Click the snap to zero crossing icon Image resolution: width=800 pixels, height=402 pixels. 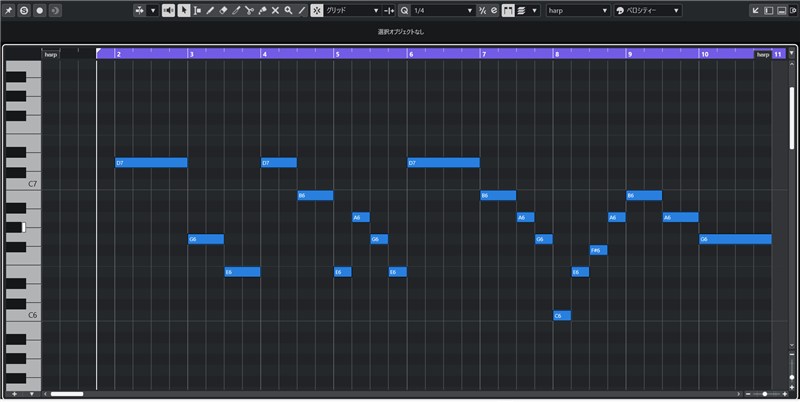[389, 10]
